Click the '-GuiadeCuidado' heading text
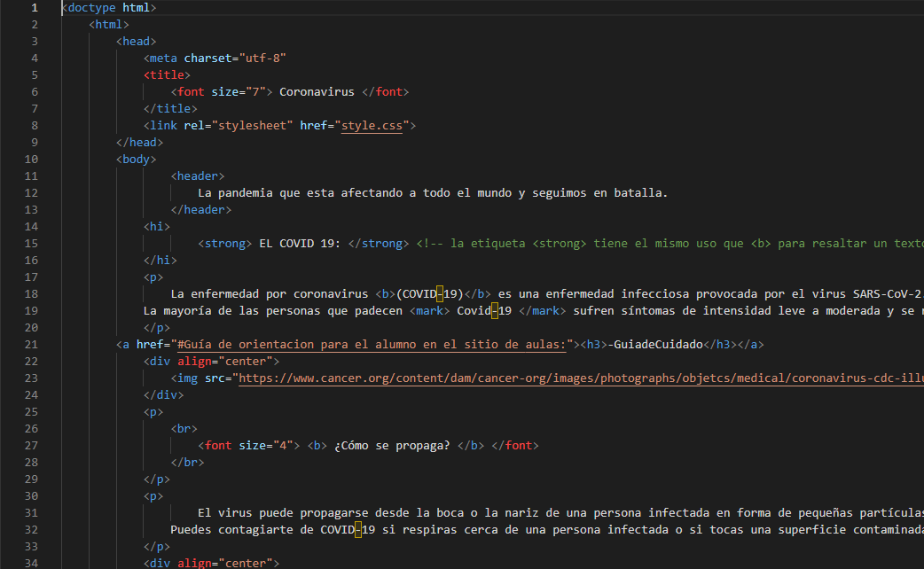 (654, 345)
